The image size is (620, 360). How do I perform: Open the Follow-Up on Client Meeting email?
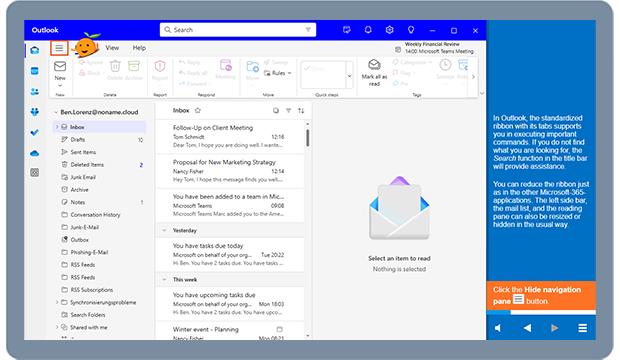click(x=229, y=136)
